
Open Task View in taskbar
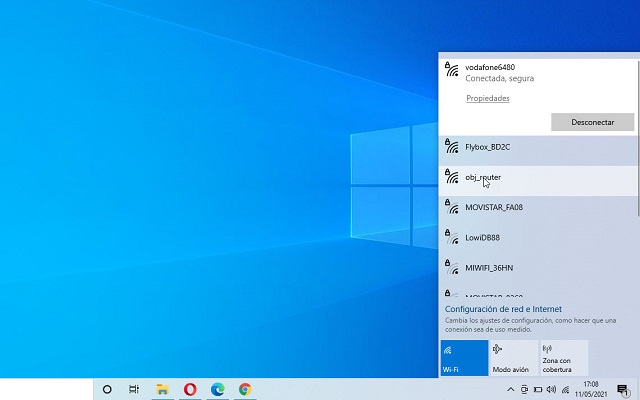[x=134, y=389]
